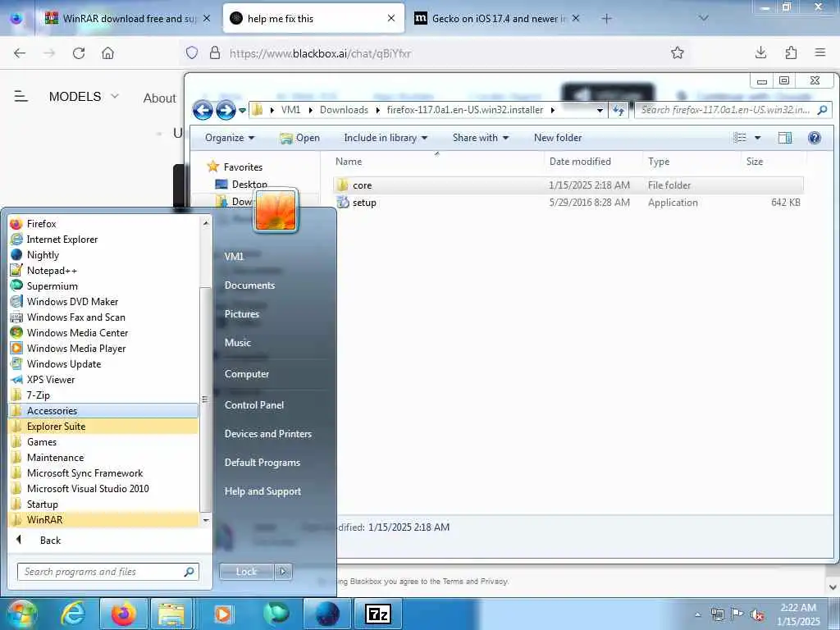The image size is (840, 630).
Task: Expand the Games folder in Start menu
Action: pos(103,441)
